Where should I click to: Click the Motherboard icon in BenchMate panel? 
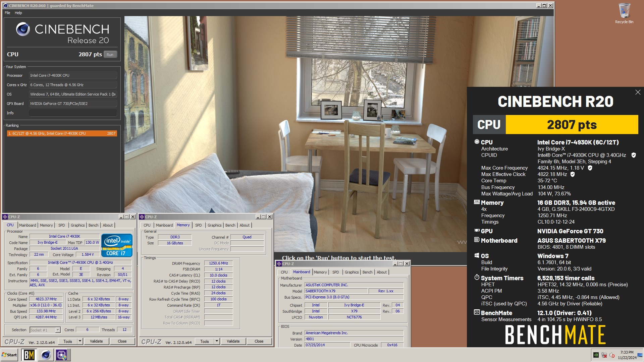[477, 240]
